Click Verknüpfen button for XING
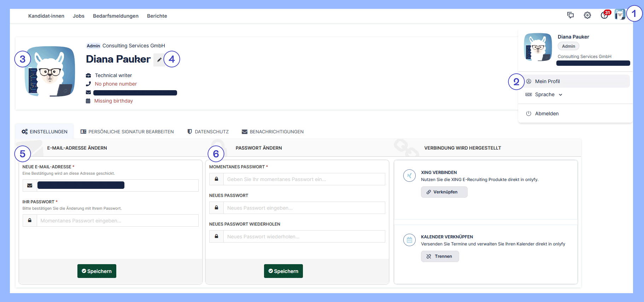644x302 pixels. pyautogui.click(x=444, y=192)
